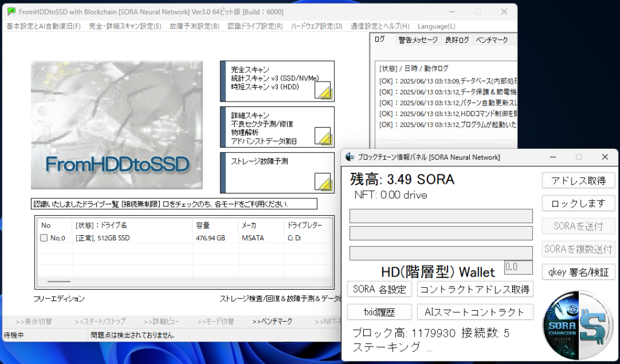Click >>詳細ビュー in the bottom toolbar
The width and height of the screenshot is (620, 364).
click(x=161, y=321)
